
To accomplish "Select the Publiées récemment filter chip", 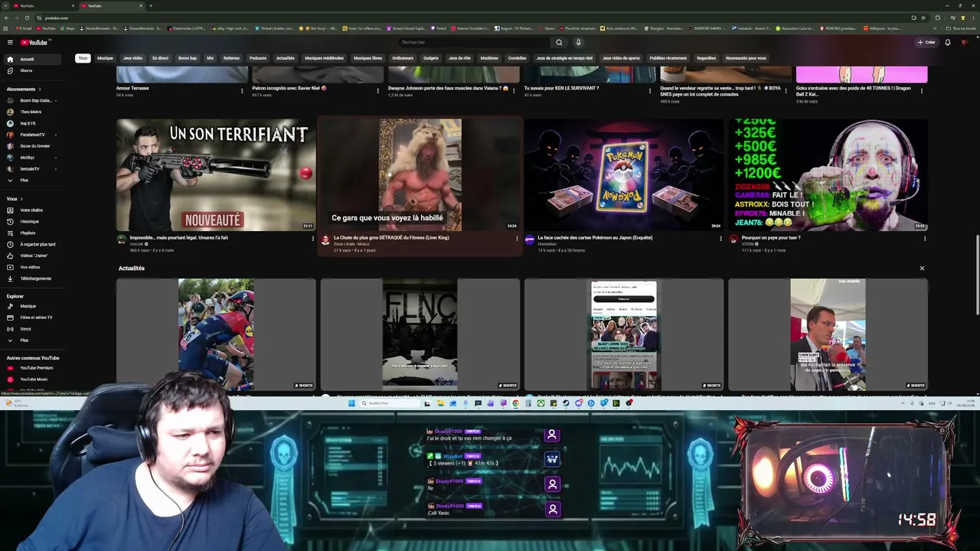I will [668, 58].
